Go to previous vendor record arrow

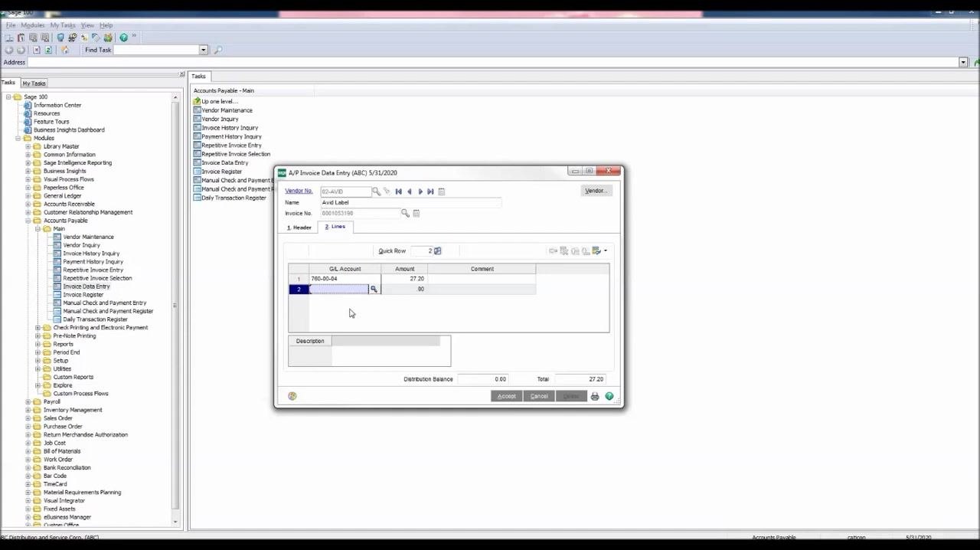tap(409, 192)
